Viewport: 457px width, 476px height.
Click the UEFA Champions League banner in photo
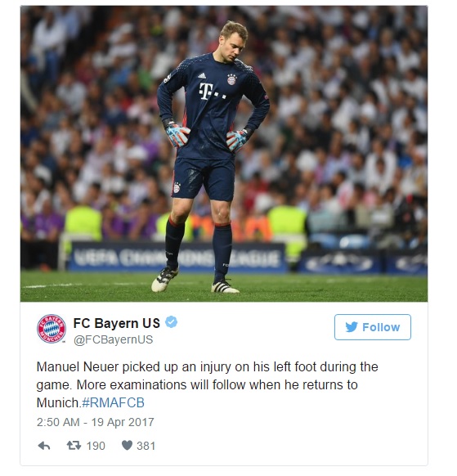point(177,257)
